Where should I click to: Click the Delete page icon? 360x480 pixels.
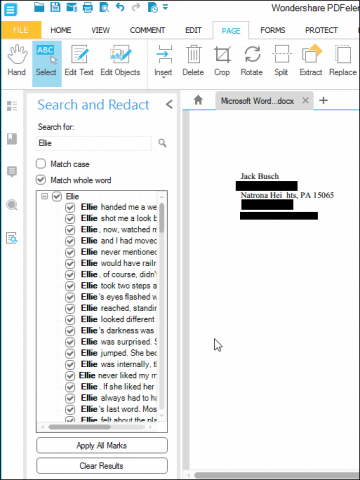(x=193, y=61)
